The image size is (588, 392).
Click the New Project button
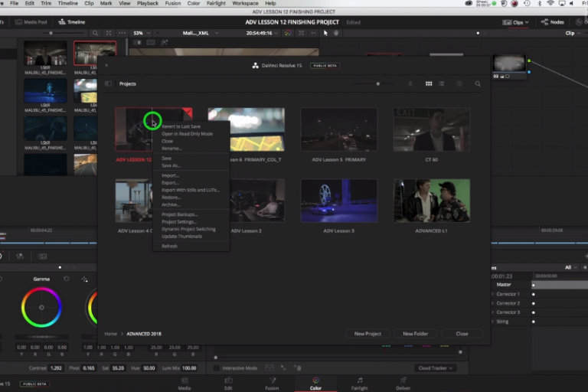tap(367, 334)
